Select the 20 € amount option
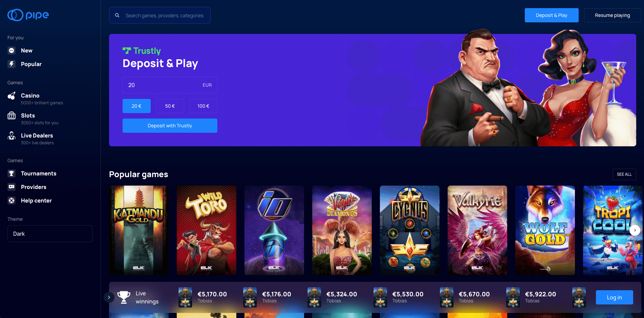644x318 pixels. (x=136, y=106)
